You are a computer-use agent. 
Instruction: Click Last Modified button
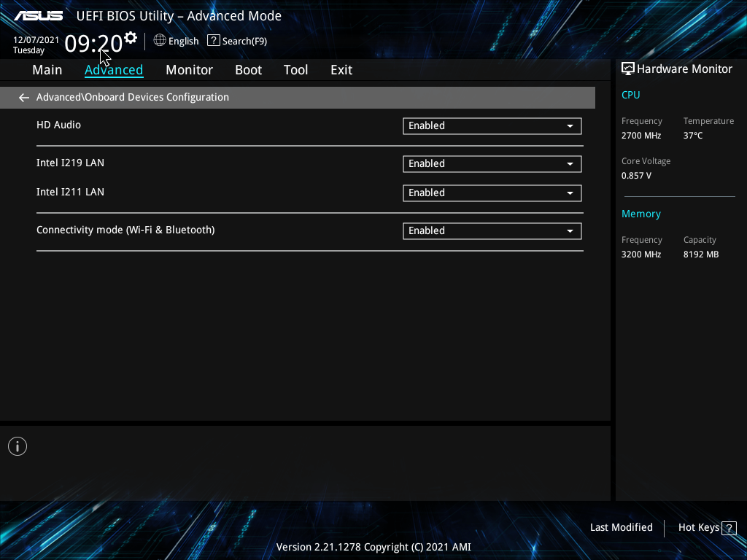click(622, 527)
